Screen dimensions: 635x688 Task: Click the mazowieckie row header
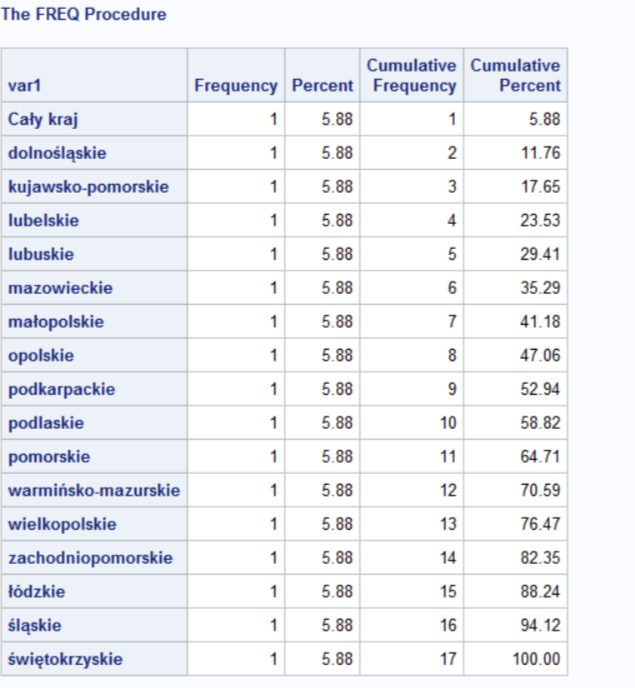[x=60, y=288]
